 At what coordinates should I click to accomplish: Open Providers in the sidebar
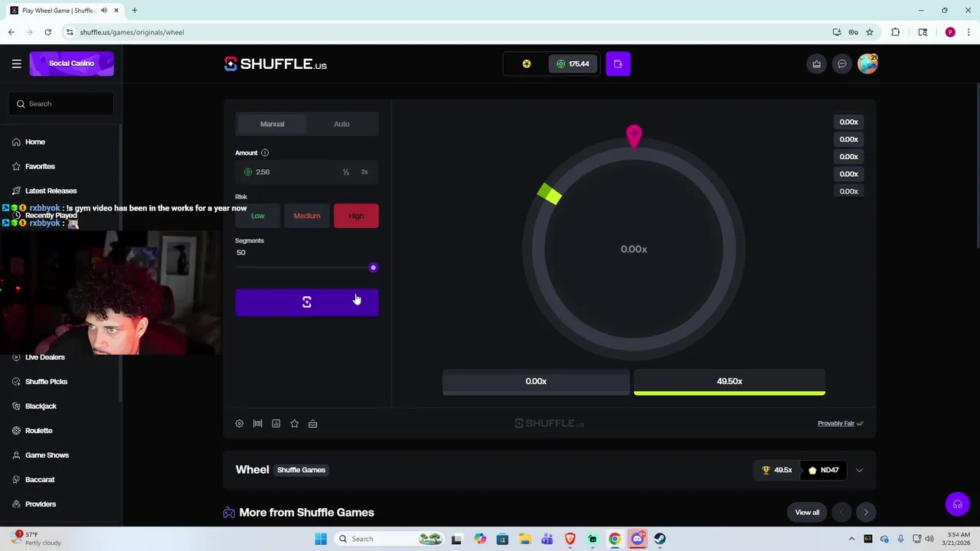(41, 504)
